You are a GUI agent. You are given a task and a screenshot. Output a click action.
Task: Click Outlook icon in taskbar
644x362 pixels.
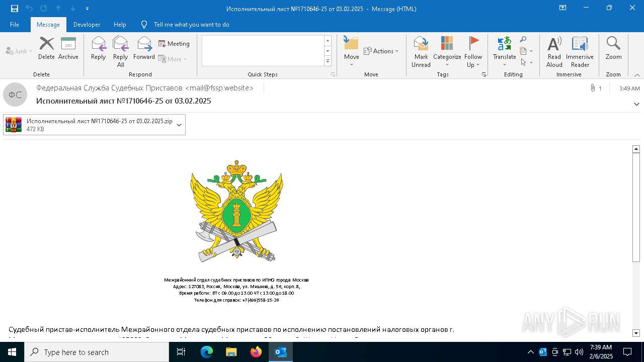(x=281, y=352)
